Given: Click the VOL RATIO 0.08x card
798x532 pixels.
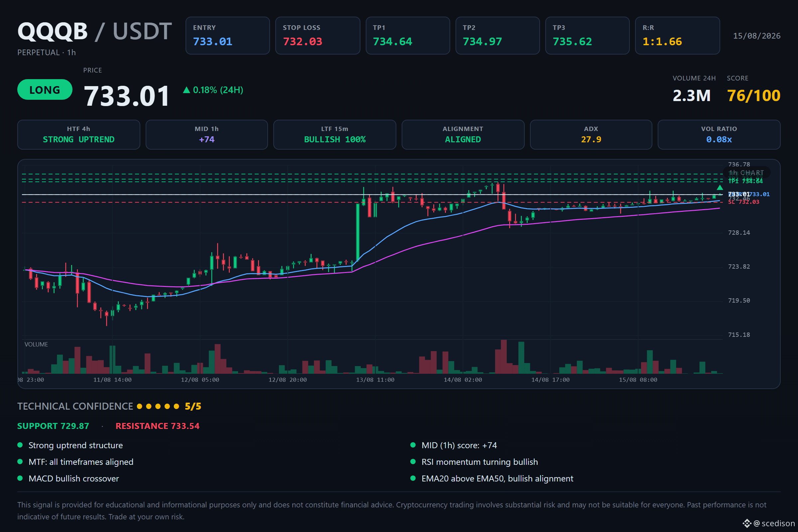Looking at the screenshot, I should pos(719,134).
